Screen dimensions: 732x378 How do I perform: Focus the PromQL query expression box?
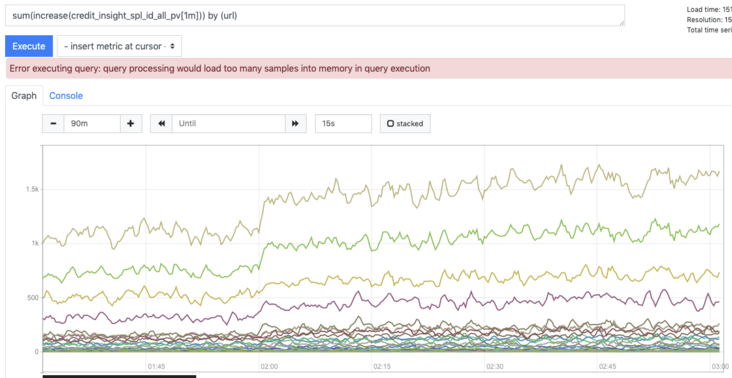pos(315,15)
